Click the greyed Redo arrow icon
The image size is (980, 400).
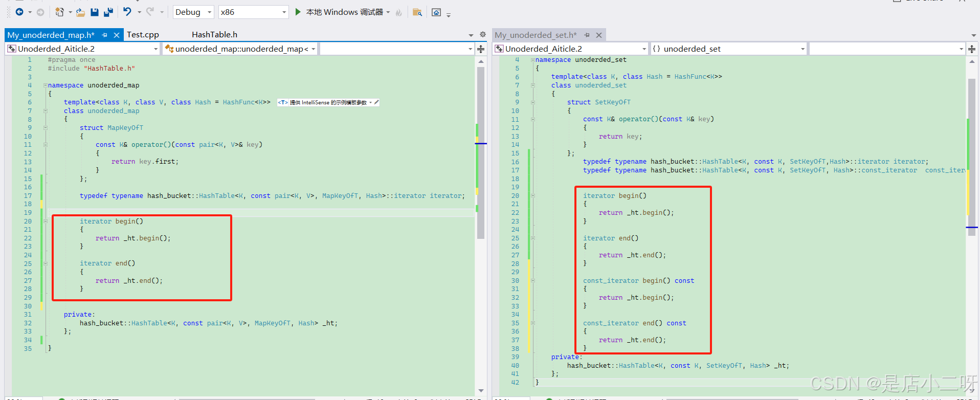(150, 12)
